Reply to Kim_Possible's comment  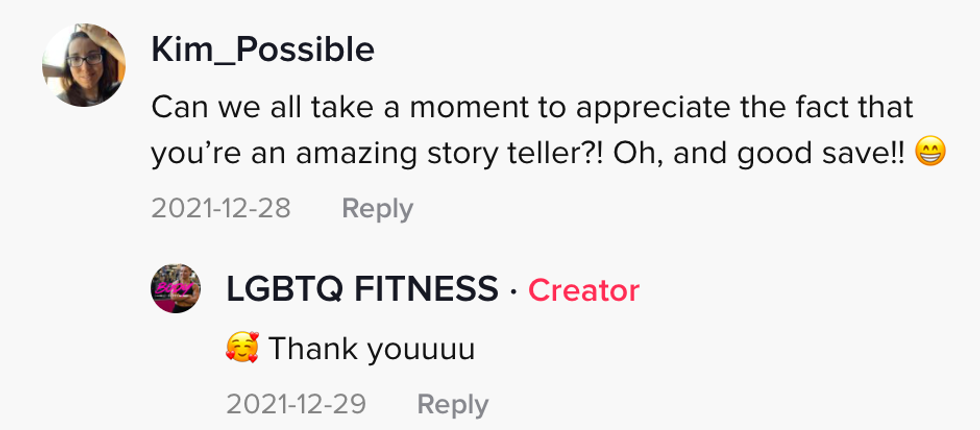click(377, 208)
